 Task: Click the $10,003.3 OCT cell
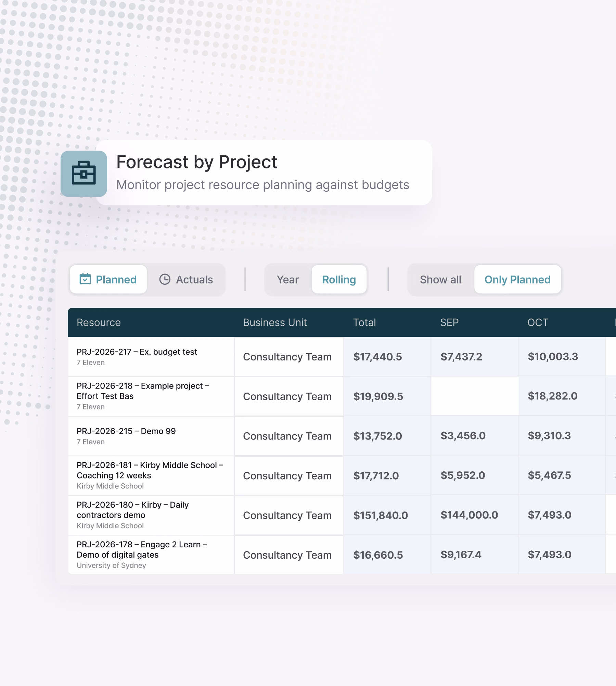tap(562, 357)
